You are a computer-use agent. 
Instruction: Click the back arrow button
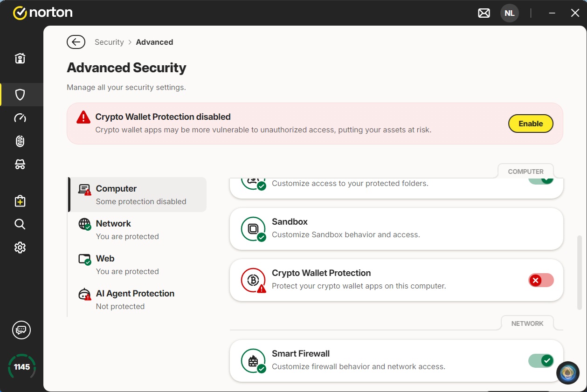tap(76, 42)
